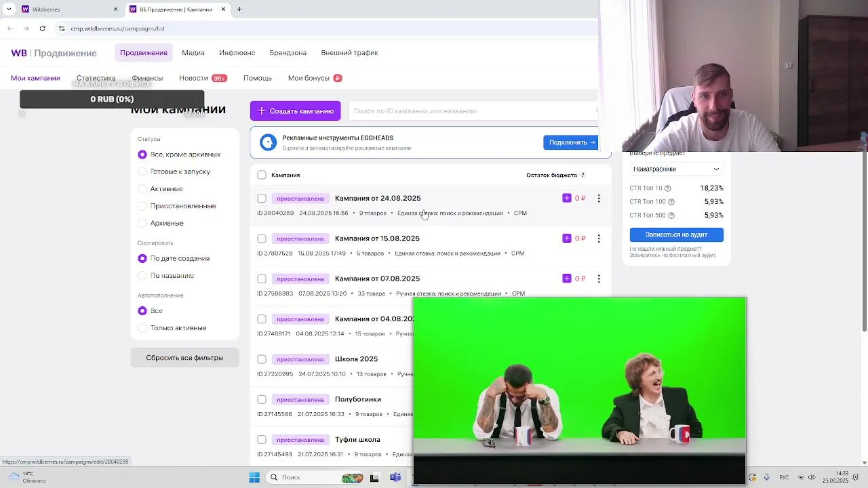Open the Продвижение top tab

tap(144, 53)
